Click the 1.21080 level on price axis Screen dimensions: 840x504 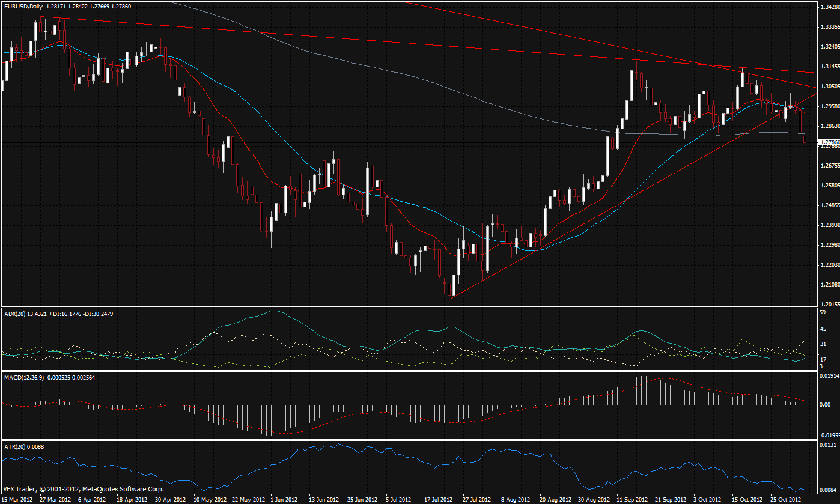(x=829, y=284)
